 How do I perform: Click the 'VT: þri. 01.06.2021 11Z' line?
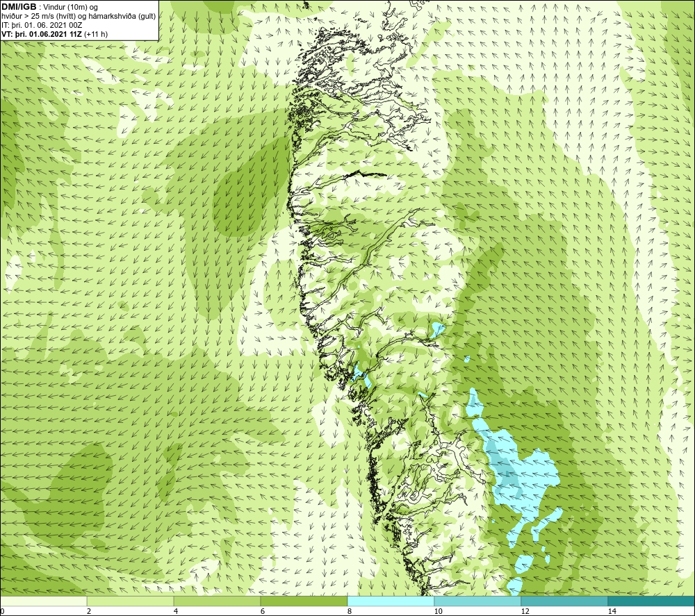[54, 34]
